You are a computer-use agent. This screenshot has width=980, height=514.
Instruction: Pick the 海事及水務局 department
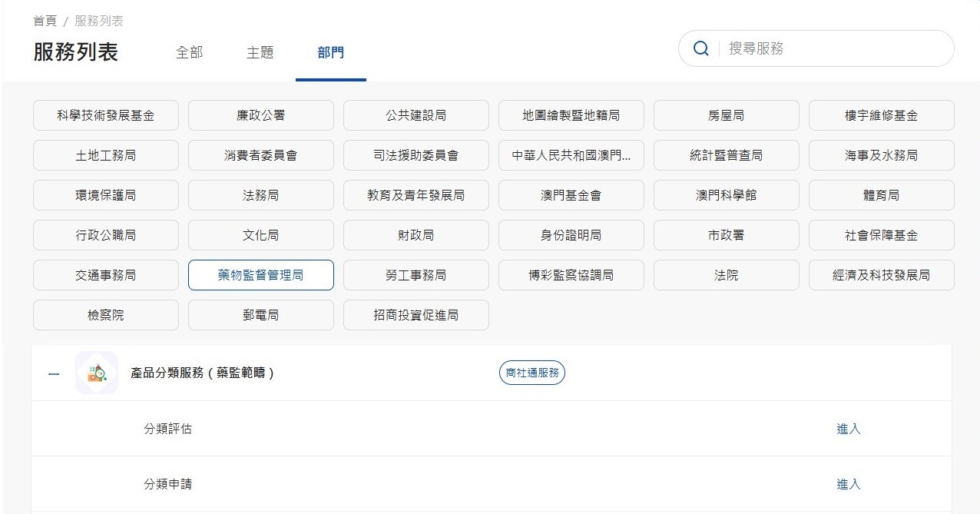881,155
